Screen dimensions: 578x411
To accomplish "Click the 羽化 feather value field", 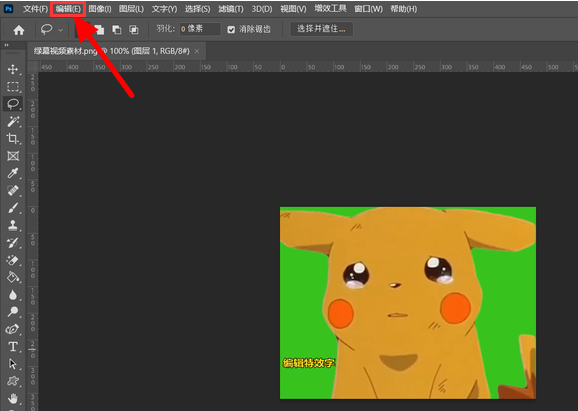I will [x=200, y=29].
